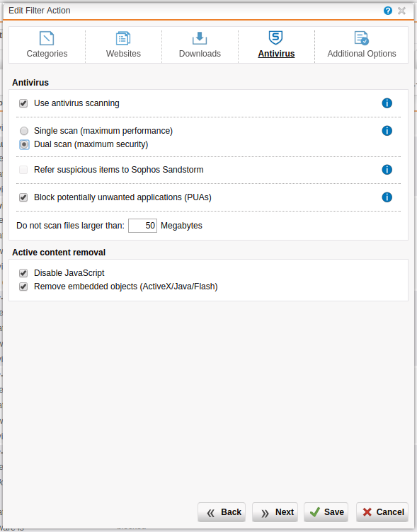Open the Additional Options tab icon

point(361,38)
